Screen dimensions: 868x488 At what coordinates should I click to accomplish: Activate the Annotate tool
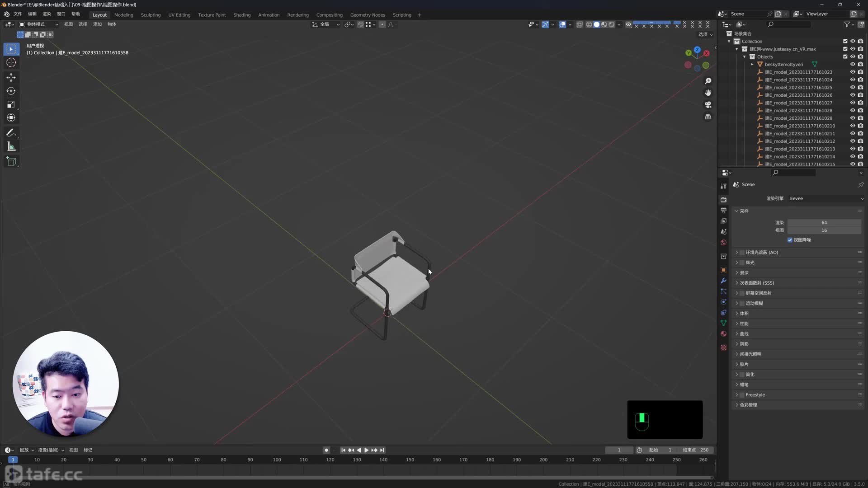pyautogui.click(x=11, y=132)
